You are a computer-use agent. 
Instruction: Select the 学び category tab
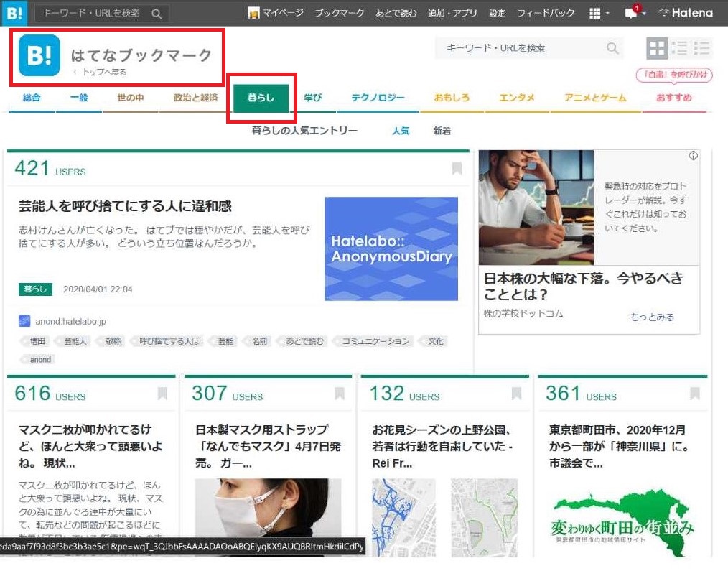point(313,98)
